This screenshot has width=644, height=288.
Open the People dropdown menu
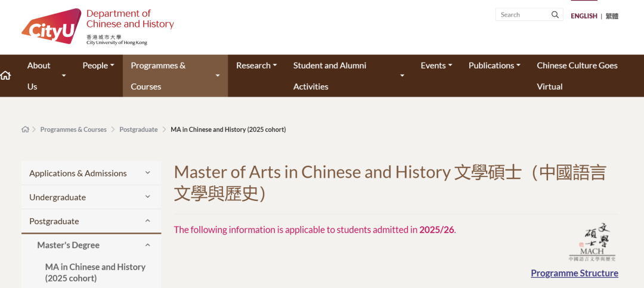click(x=98, y=66)
